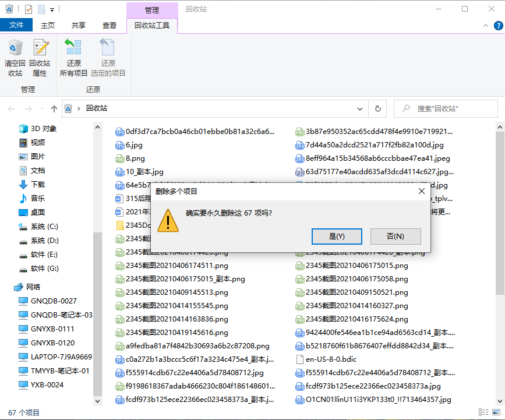
Task: Click the 搜索"回收站" search box
Action: click(x=446, y=109)
